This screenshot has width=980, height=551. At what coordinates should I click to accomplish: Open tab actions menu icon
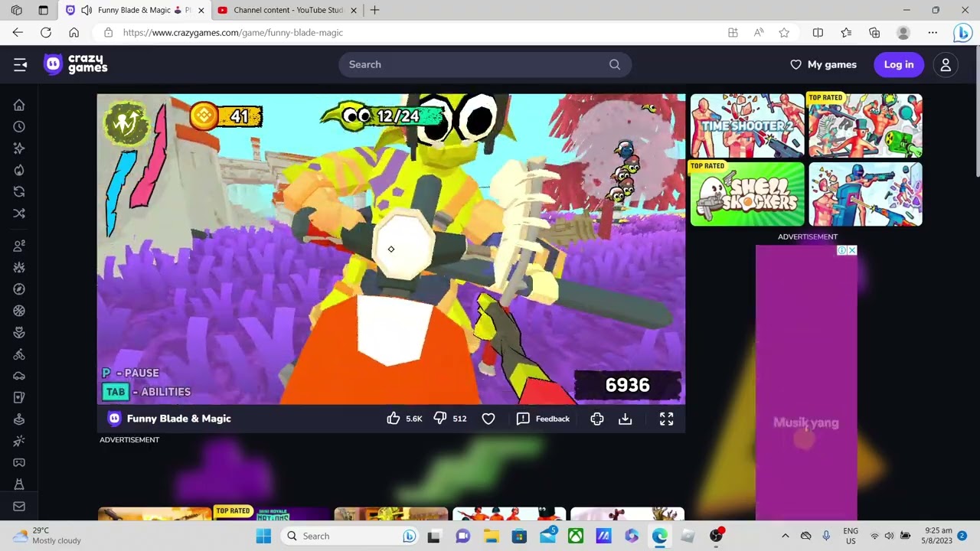(x=43, y=11)
